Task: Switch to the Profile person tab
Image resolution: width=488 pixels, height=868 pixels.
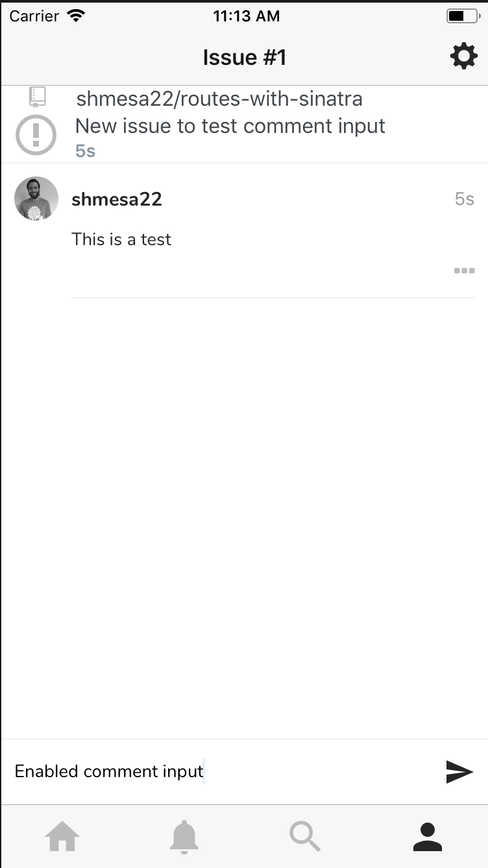Action: (428, 837)
